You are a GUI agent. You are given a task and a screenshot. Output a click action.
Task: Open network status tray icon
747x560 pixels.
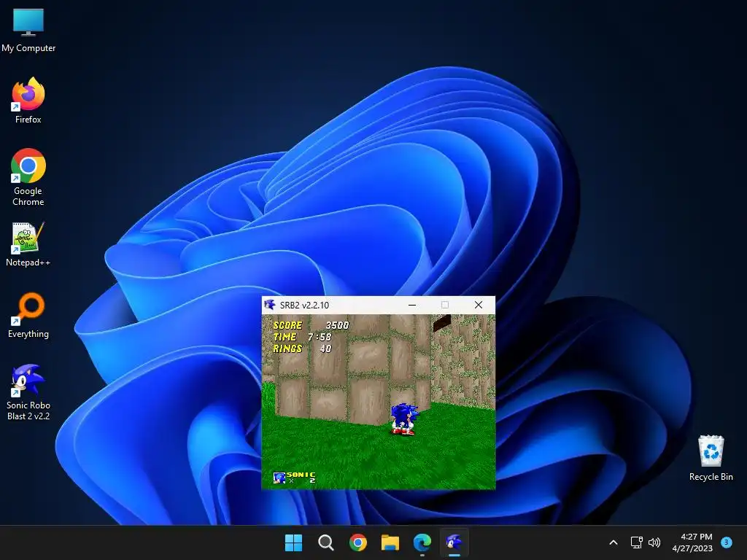click(636, 542)
